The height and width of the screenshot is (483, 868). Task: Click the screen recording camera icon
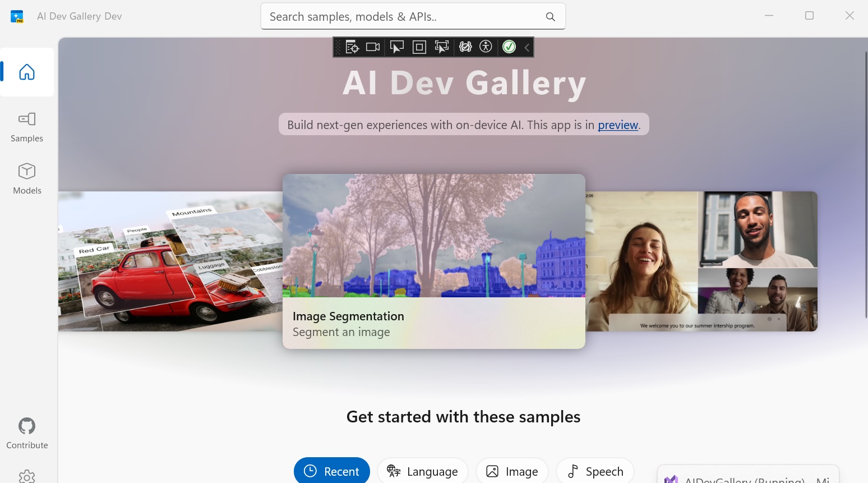point(372,47)
